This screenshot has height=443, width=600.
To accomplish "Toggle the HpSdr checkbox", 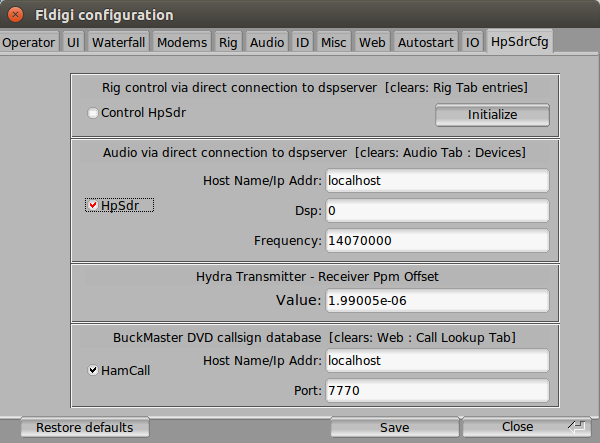I will click(x=93, y=206).
